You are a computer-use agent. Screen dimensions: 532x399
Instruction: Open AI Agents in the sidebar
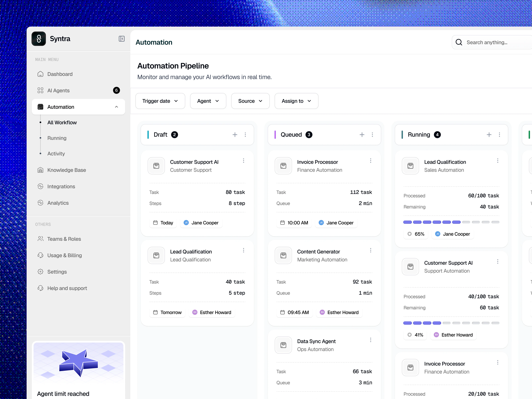pyautogui.click(x=78, y=90)
